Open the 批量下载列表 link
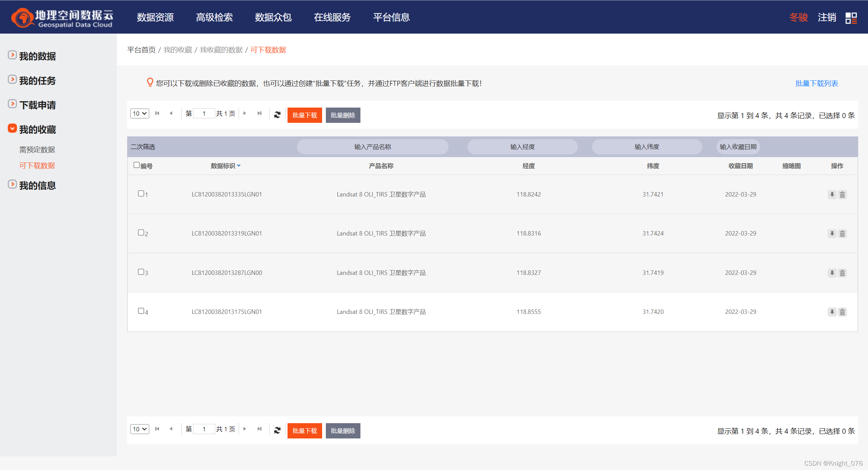 click(x=816, y=83)
